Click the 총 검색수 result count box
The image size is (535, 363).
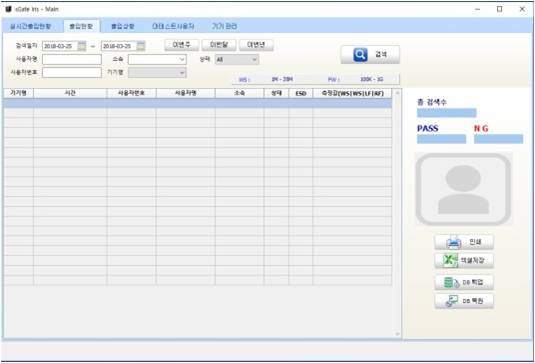[x=447, y=113]
